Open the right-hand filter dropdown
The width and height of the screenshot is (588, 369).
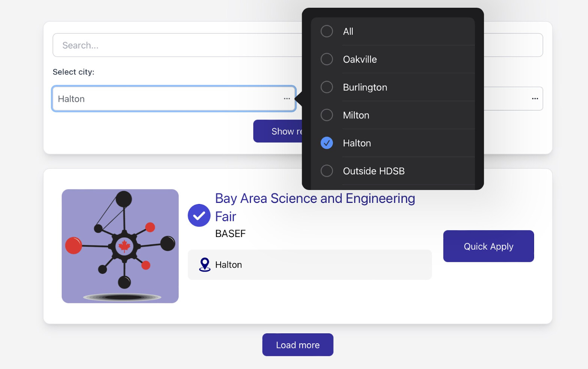[x=513, y=99]
